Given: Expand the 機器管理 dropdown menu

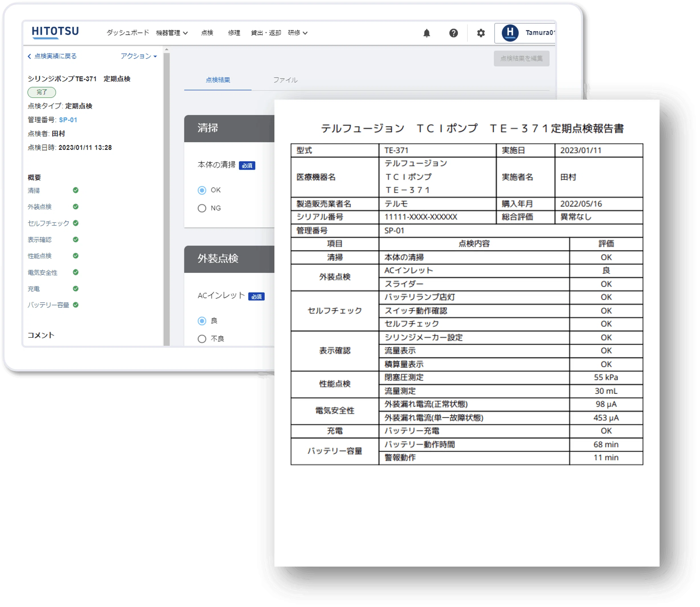Looking at the screenshot, I should click(172, 33).
